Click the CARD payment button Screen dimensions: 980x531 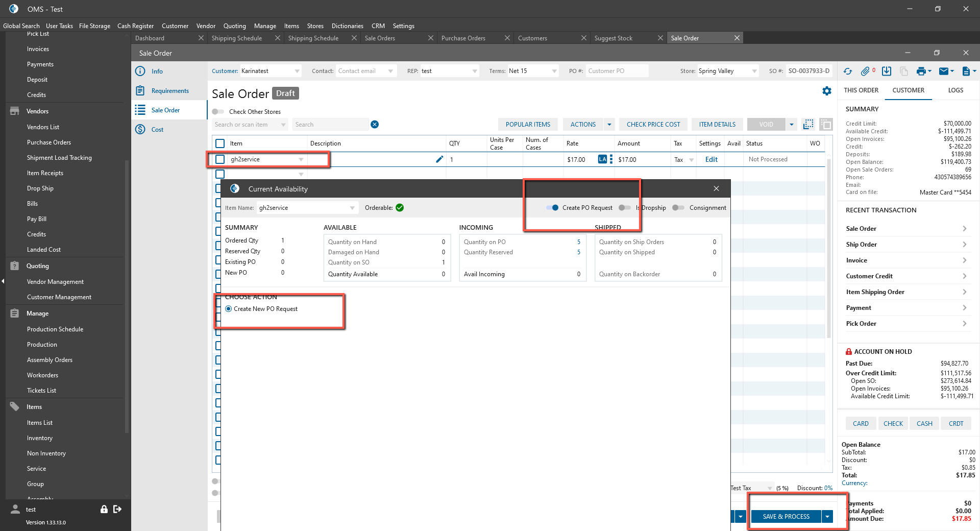(x=861, y=424)
